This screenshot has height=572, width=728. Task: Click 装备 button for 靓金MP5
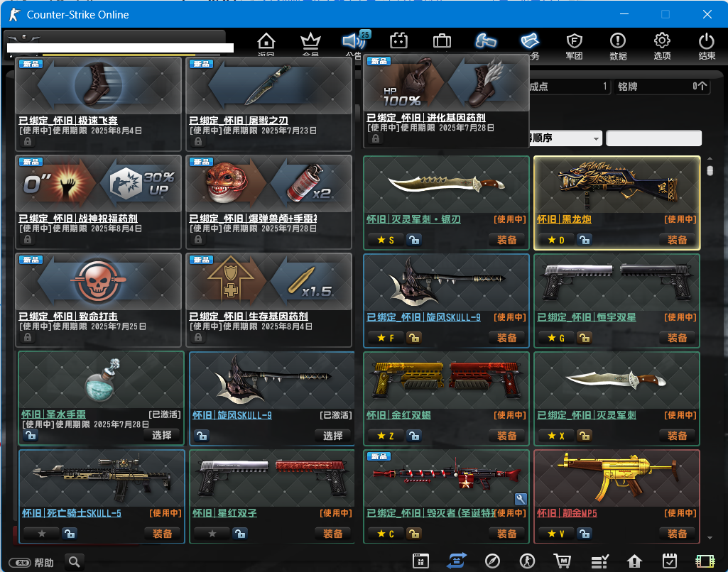click(x=677, y=534)
